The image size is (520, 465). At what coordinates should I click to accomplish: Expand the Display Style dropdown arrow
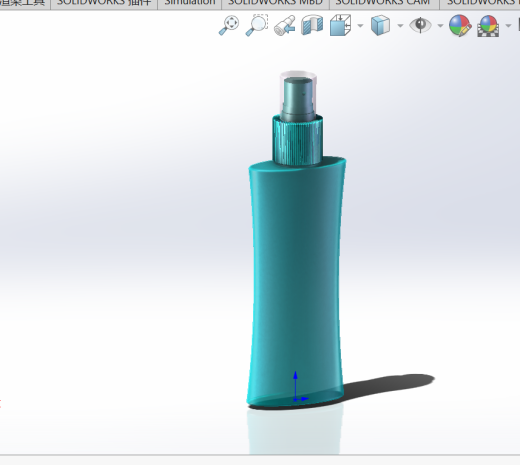click(x=400, y=26)
